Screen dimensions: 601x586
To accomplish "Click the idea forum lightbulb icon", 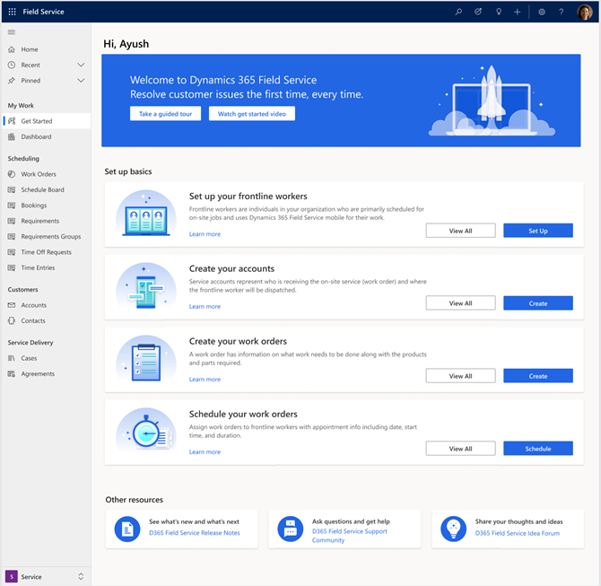I will click(x=453, y=529).
